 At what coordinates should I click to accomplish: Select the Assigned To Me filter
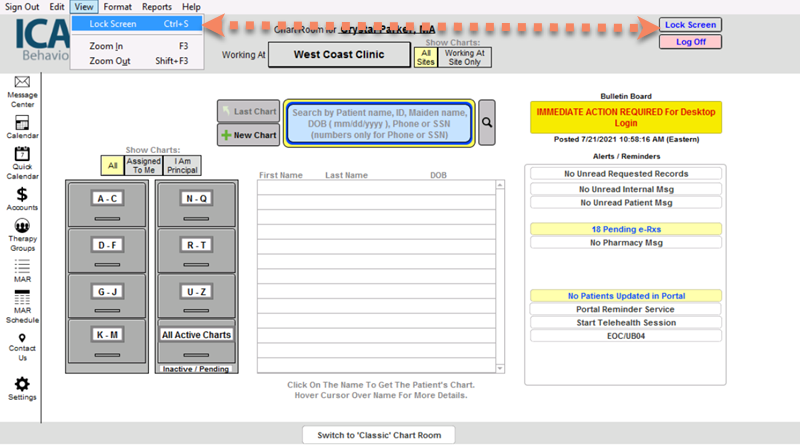click(x=144, y=165)
